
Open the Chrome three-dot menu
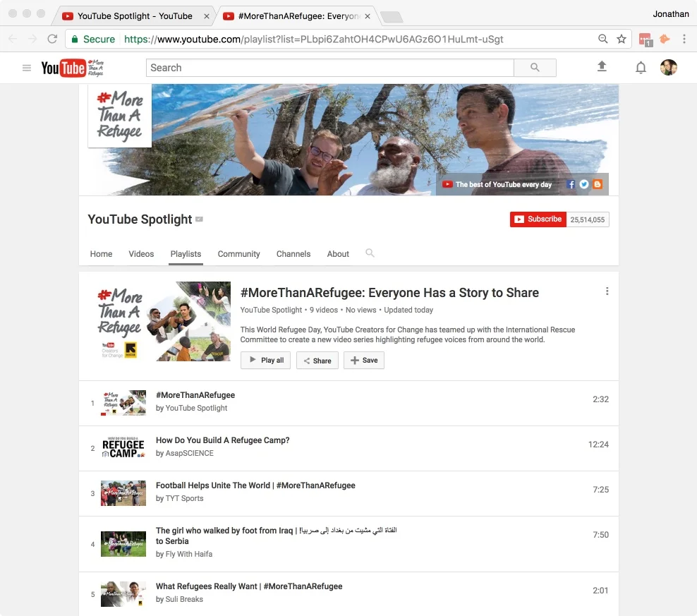(684, 39)
